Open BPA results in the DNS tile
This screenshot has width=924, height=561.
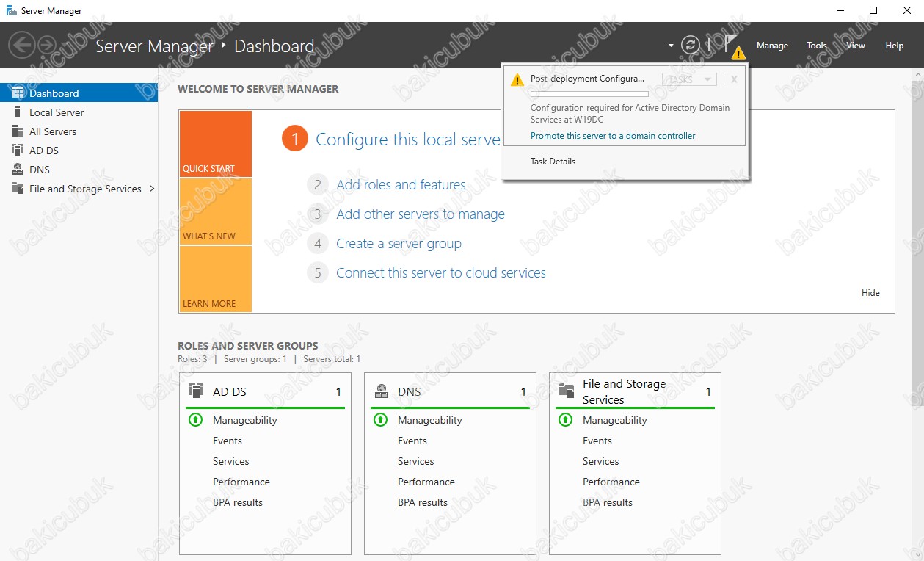pyautogui.click(x=423, y=503)
